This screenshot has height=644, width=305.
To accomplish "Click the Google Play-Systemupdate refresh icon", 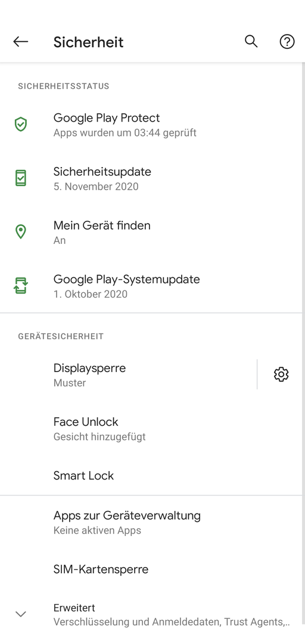I will [20, 286].
